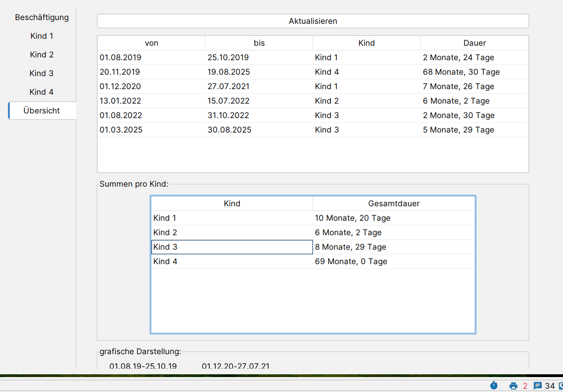Click the stopwatch icon in status bar
Image resolution: width=563 pixels, height=392 pixels.
494,385
